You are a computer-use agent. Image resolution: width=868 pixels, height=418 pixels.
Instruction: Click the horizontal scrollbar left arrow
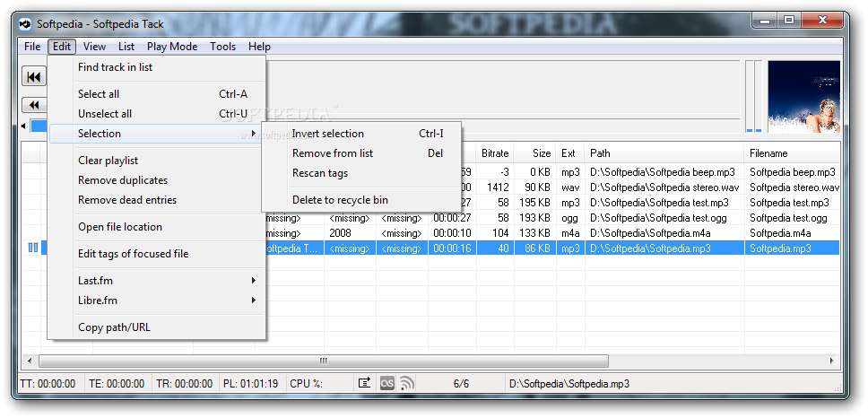[x=30, y=361]
